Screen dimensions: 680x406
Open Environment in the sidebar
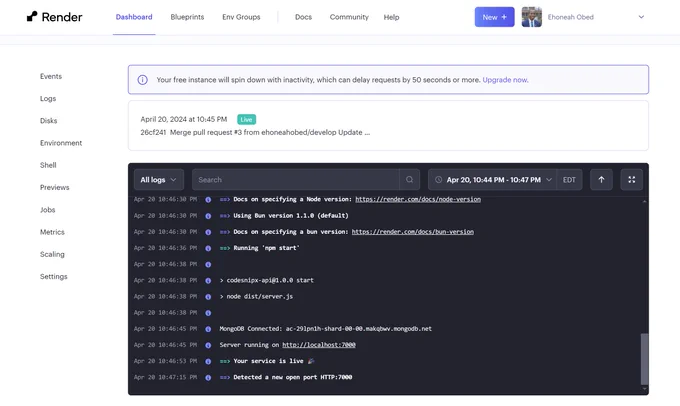click(61, 143)
